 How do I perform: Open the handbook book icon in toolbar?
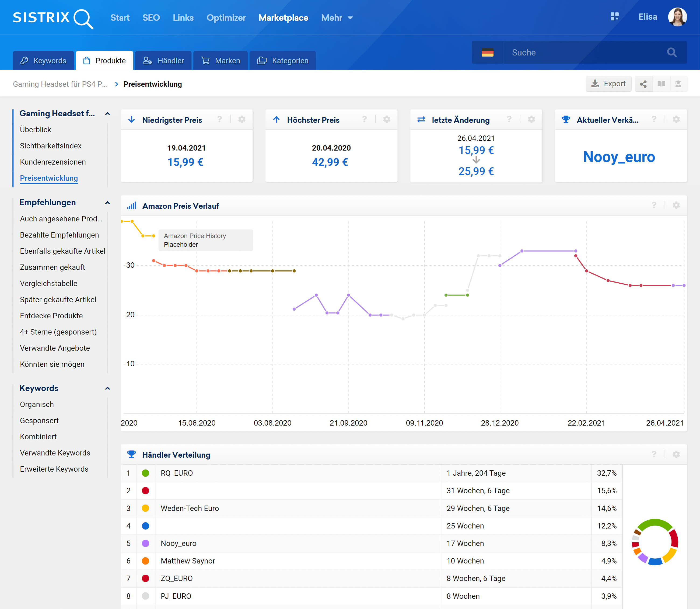coord(661,84)
